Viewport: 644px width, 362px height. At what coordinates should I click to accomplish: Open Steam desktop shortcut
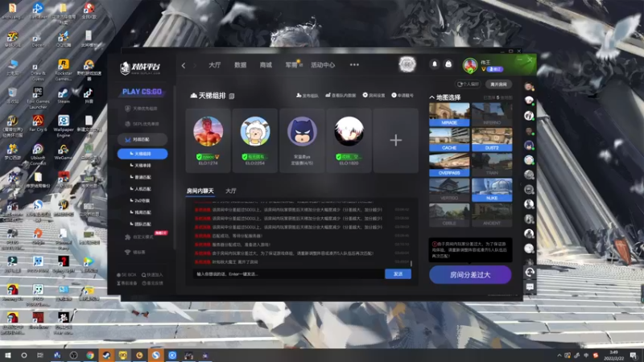click(64, 96)
